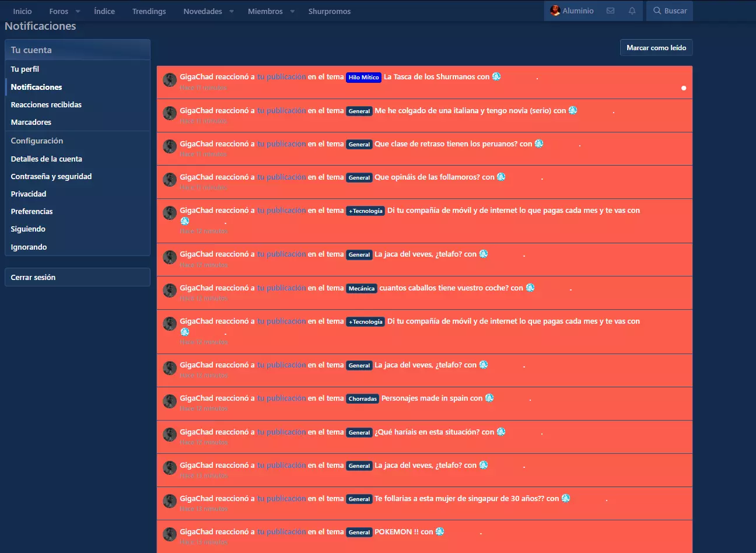Click Aluminio username in header

[578, 10]
